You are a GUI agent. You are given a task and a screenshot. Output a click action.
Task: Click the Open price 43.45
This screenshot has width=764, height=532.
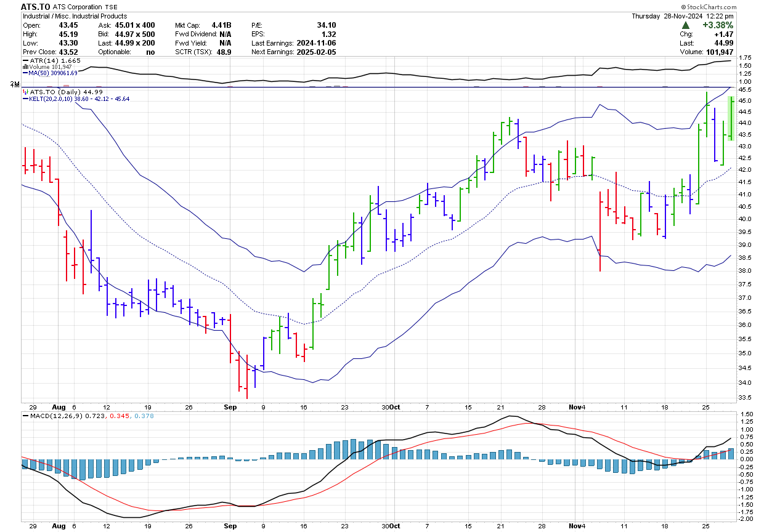tap(68, 25)
